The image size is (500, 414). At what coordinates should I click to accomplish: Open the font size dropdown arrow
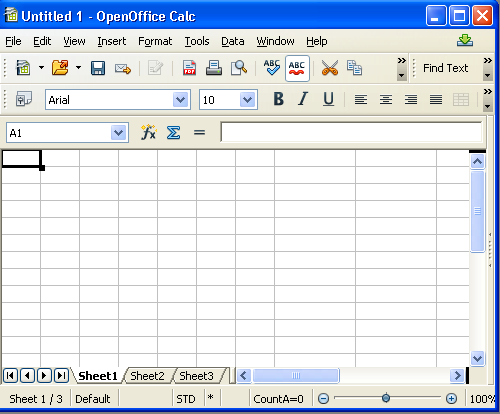pos(248,100)
